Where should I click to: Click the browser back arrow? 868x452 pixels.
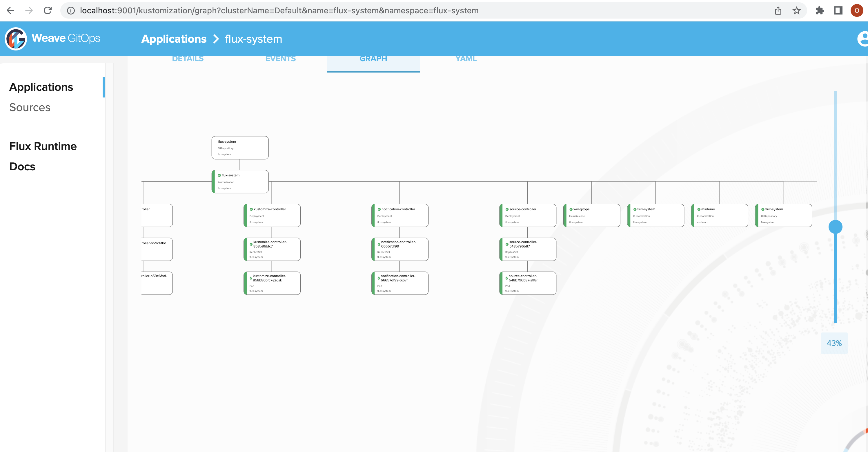pyautogui.click(x=10, y=10)
